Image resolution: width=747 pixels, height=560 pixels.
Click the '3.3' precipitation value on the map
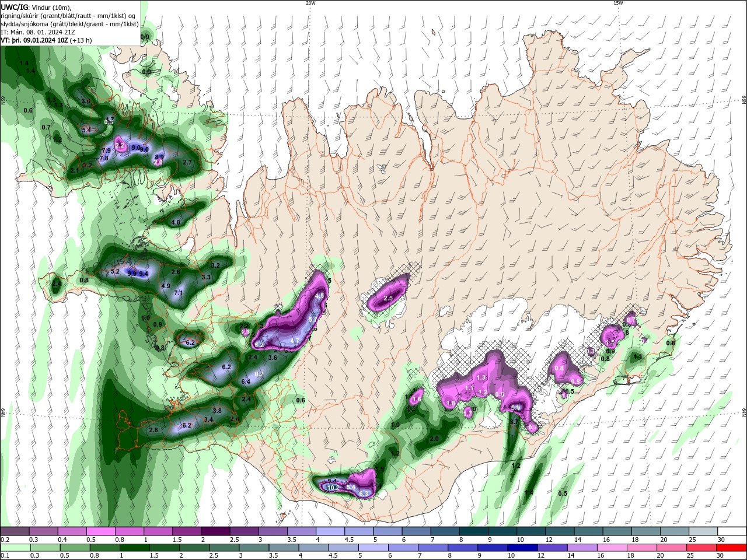tap(205, 278)
